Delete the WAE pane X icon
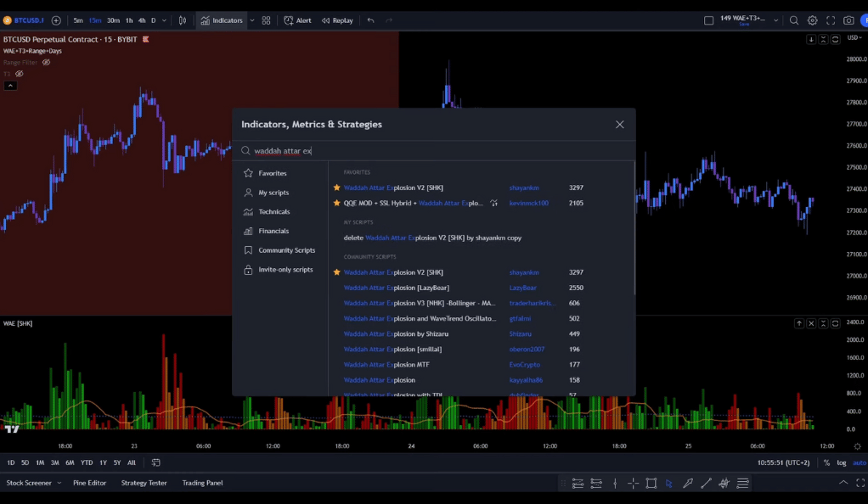868x504 pixels. [x=811, y=323]
